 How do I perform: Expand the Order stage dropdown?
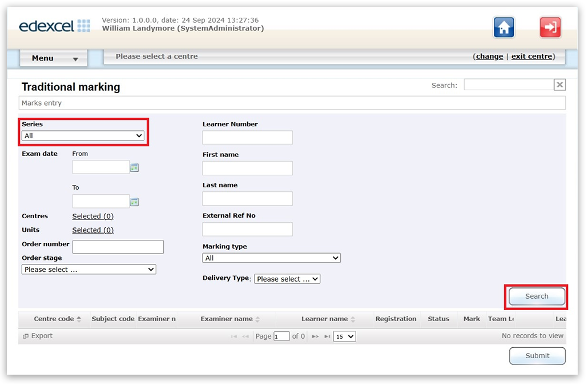click(x=88, y=270)
